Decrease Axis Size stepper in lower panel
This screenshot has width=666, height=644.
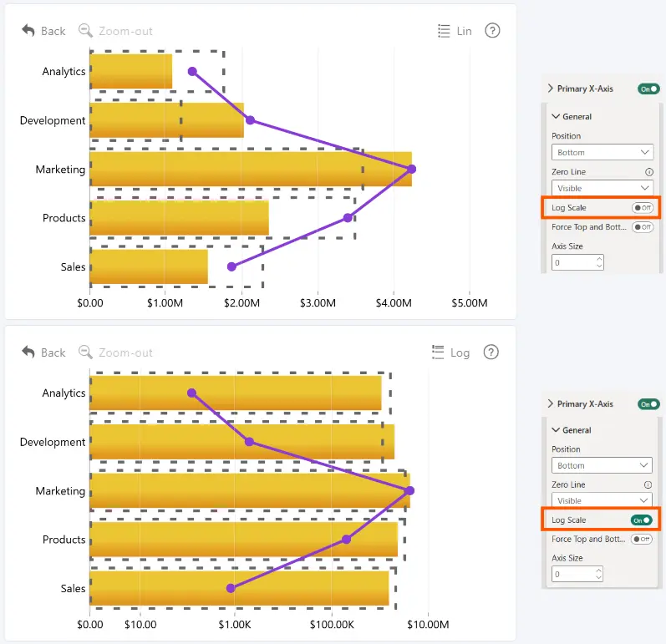click(x=599, y=578)
